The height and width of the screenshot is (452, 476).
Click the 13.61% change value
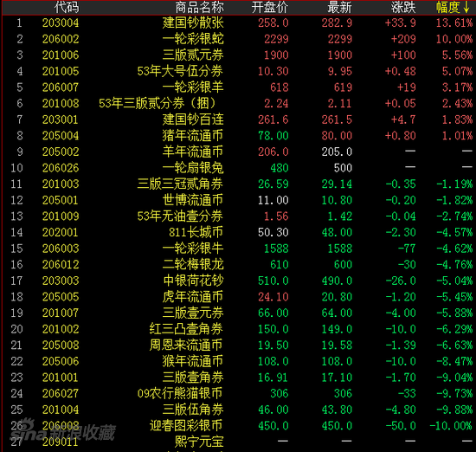tap(454, 23)
